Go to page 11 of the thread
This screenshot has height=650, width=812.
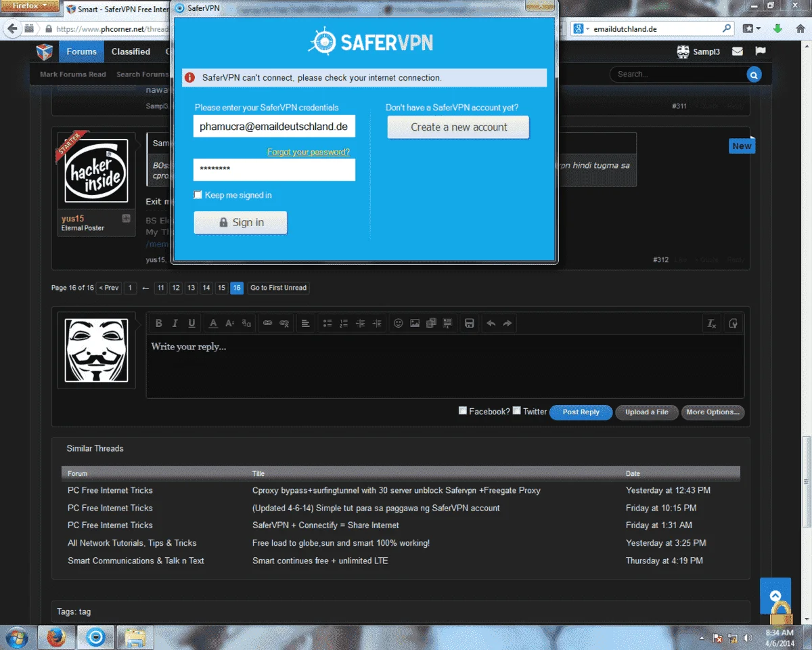point(160,288)
